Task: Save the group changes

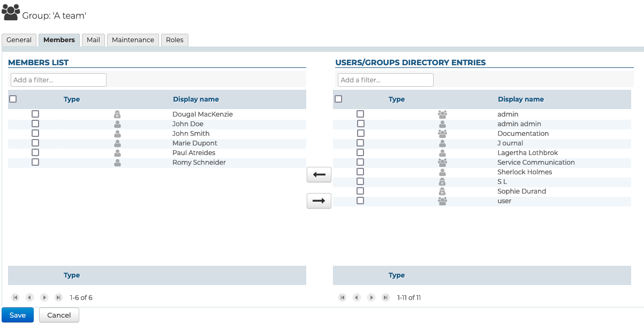Action: (x=18, y=315)
